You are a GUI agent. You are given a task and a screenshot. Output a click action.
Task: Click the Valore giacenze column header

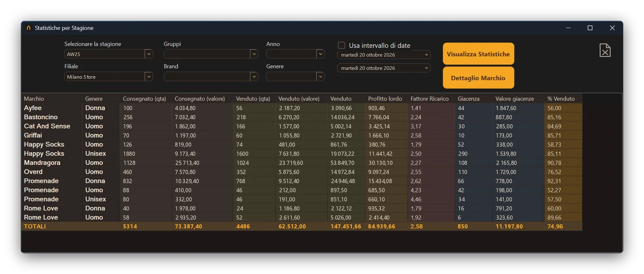click(515, 99)
